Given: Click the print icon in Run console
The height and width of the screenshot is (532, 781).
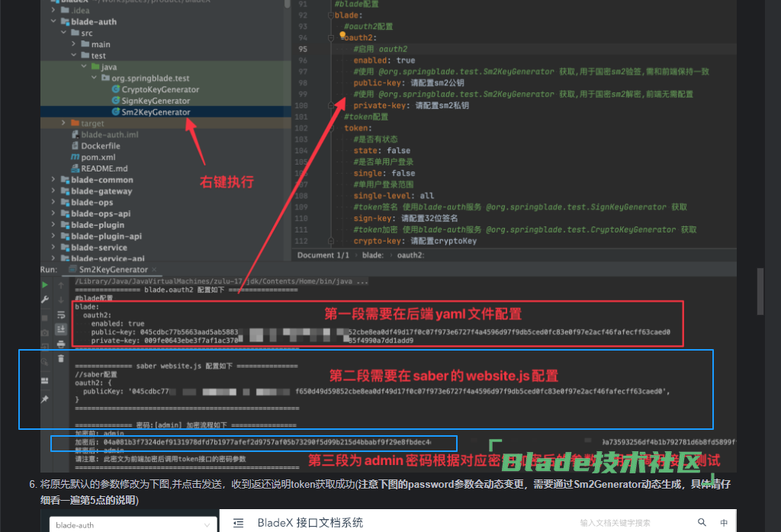Looking at the screenshot, I should pos(61,344).
